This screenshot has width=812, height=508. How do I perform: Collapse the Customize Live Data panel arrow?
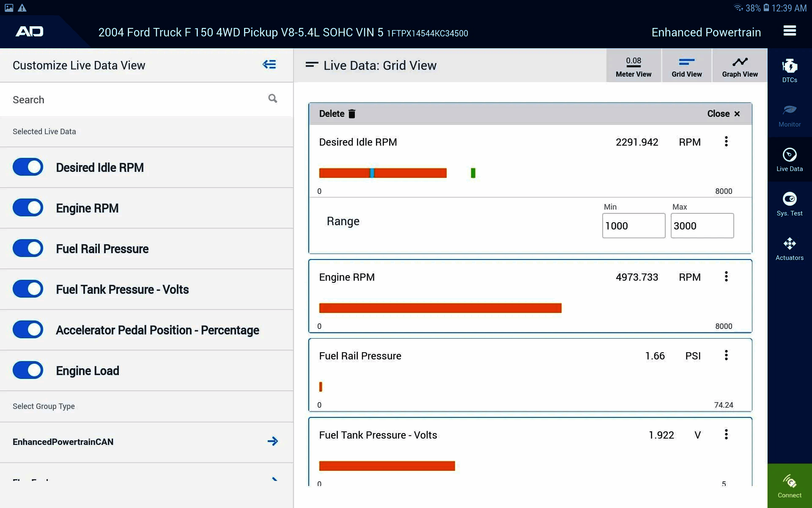point(269,65)
